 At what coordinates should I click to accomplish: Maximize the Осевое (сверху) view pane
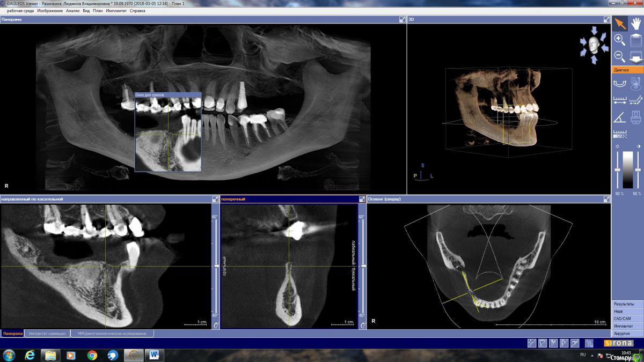click(606, 199)
